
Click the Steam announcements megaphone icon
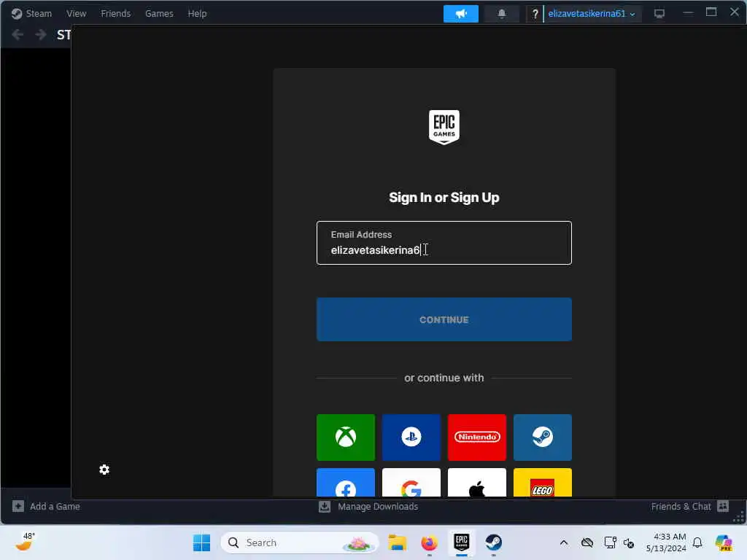tap(461, 14)
